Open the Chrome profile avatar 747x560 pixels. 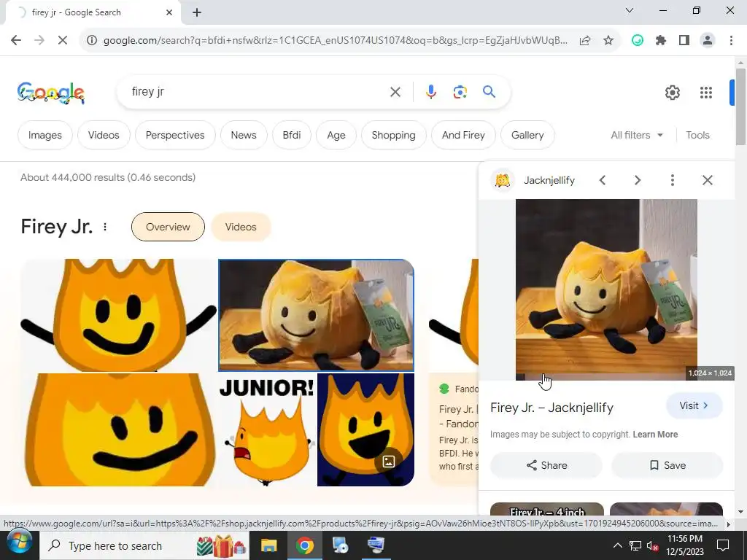tap(708, 41)
